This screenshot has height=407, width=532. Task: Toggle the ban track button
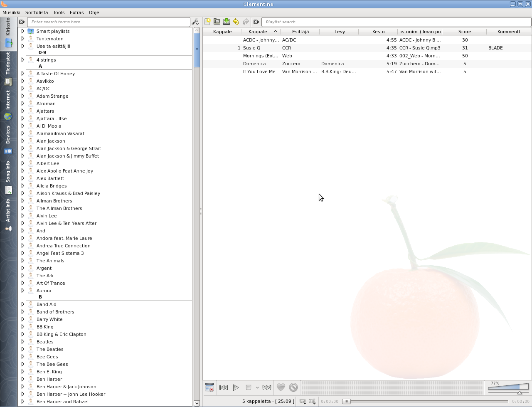[x=293, y=387]
